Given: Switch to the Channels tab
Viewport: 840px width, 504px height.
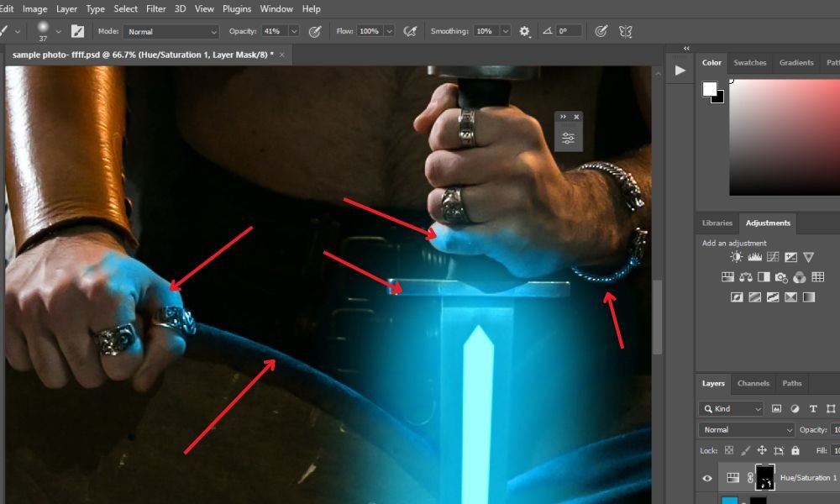Looking at the screenshot, I should pyautogui.click(x=753, y=384).
